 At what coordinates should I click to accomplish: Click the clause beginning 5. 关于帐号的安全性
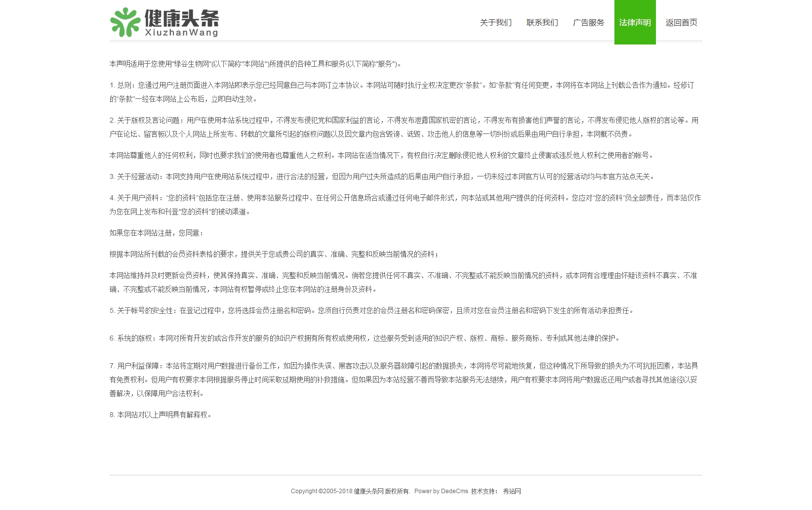(x=372, y=310)
